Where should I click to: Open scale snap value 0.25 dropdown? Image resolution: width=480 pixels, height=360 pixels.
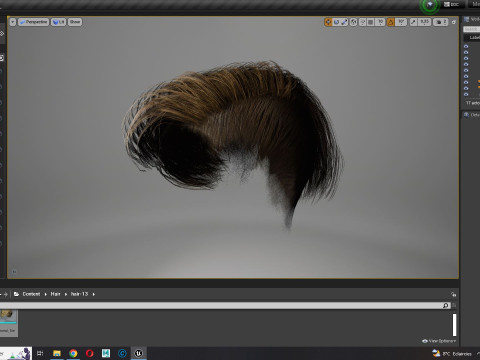424,22
